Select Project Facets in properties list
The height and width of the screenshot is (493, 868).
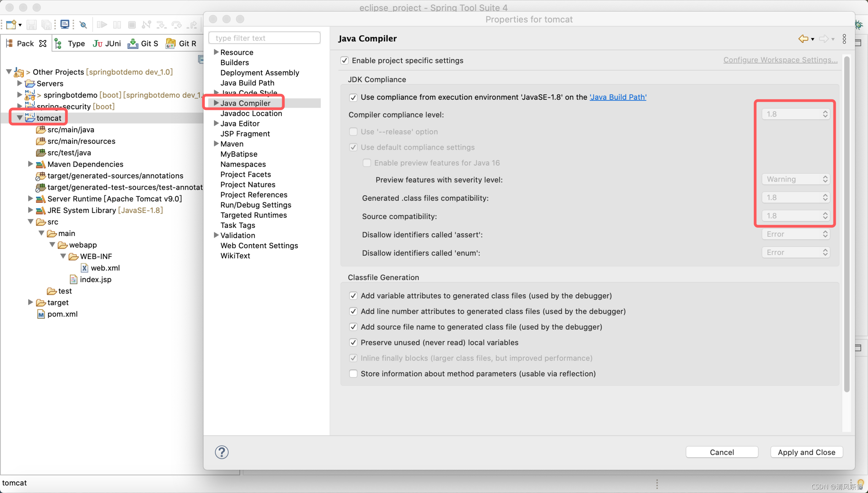(246, 174)
